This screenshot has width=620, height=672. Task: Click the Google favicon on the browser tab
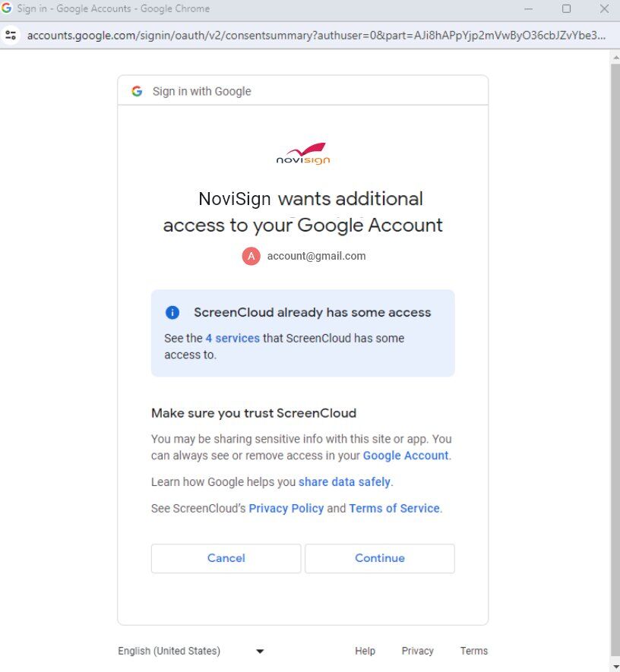8,8
